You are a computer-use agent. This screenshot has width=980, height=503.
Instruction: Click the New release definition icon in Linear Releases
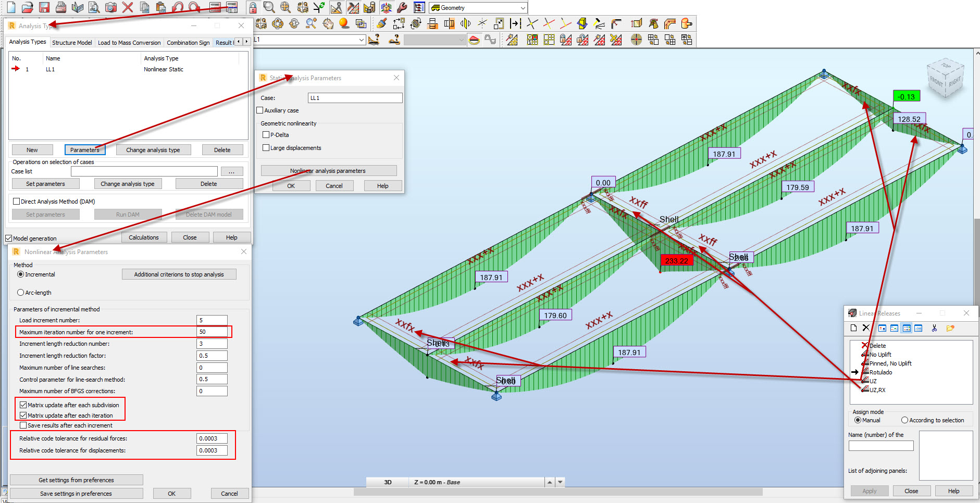click(x=853, y=328)
